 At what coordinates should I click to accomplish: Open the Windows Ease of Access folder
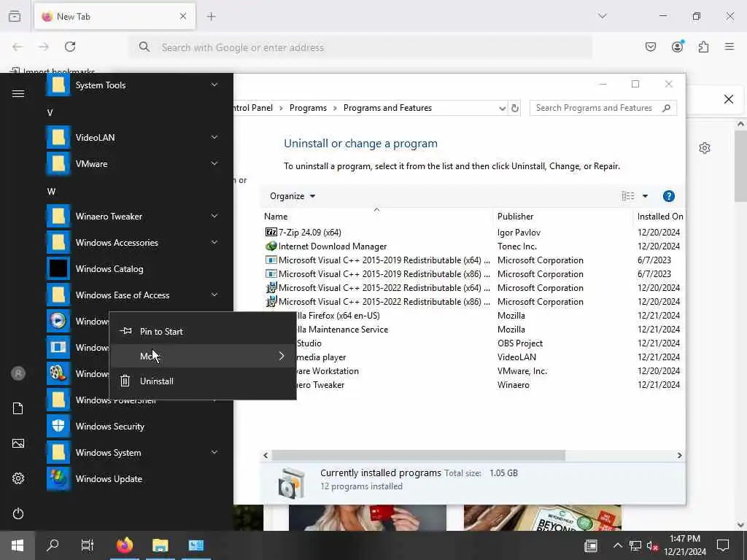133,295
